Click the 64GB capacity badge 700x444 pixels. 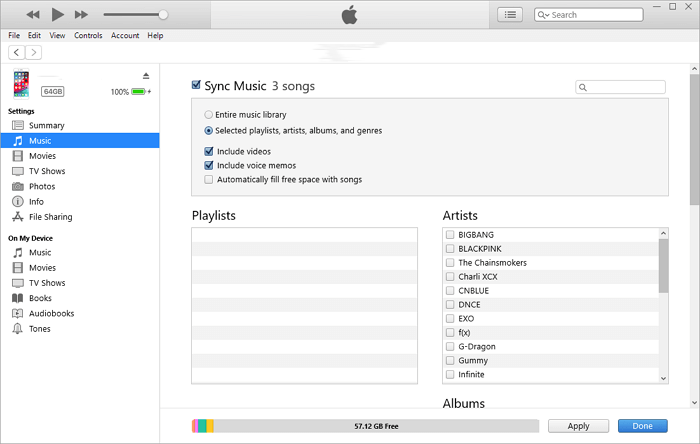point(53,91)
